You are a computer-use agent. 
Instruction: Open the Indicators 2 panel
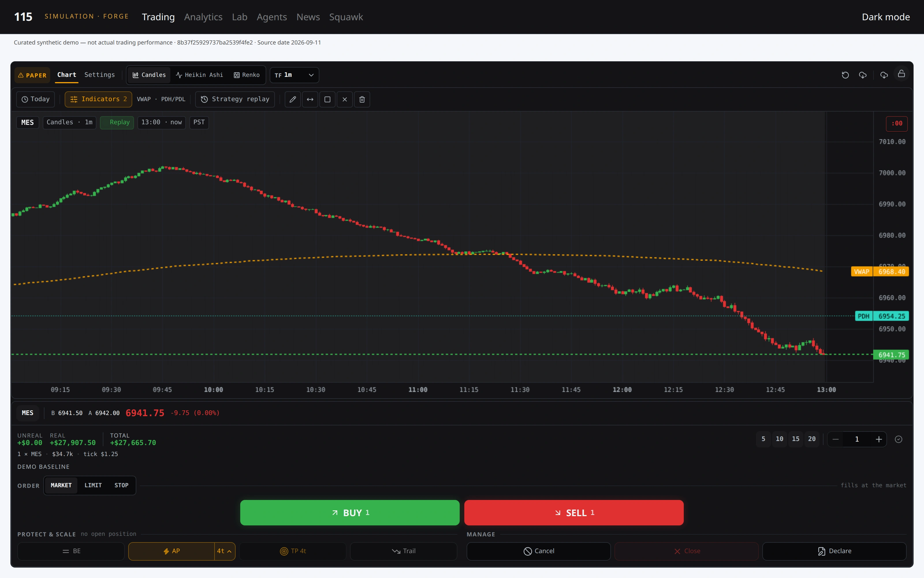point(98,99)
